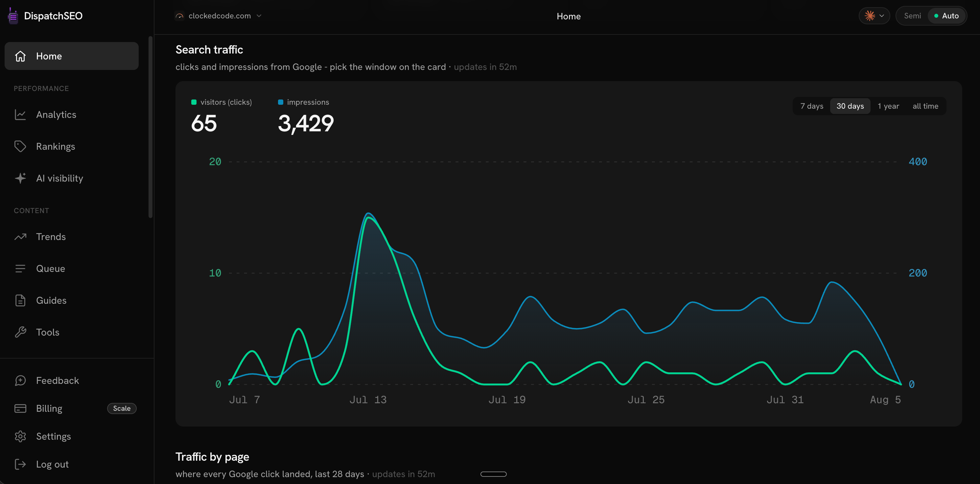Click the Feedback chat bubble icon
The width and height of the screenshot is (980, 484).
pos(20,381)
